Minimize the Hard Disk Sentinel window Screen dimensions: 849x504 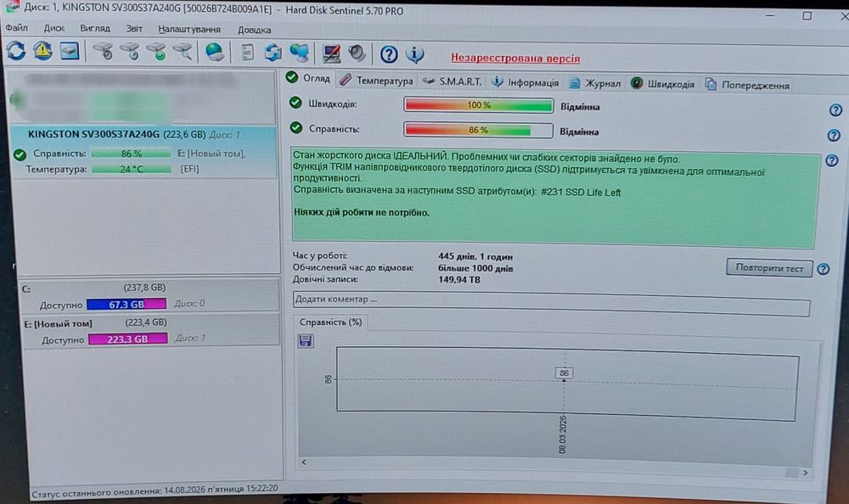771,15
